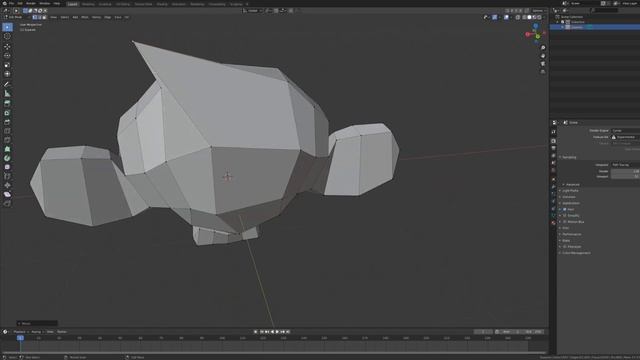
Task: Select the Select Box tool
Action: (7, 27)
